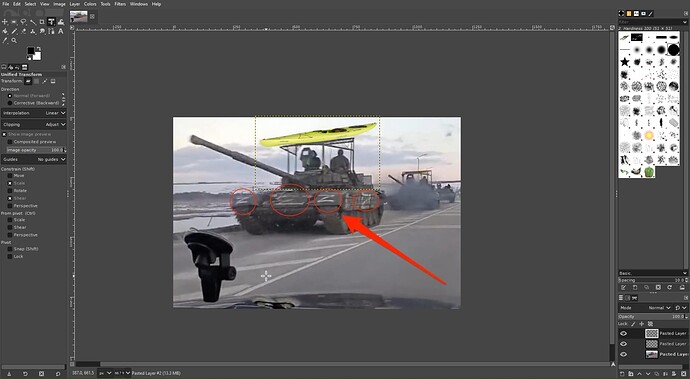
Task: Open the Filters menu
Action: click(x=120, y=4)
